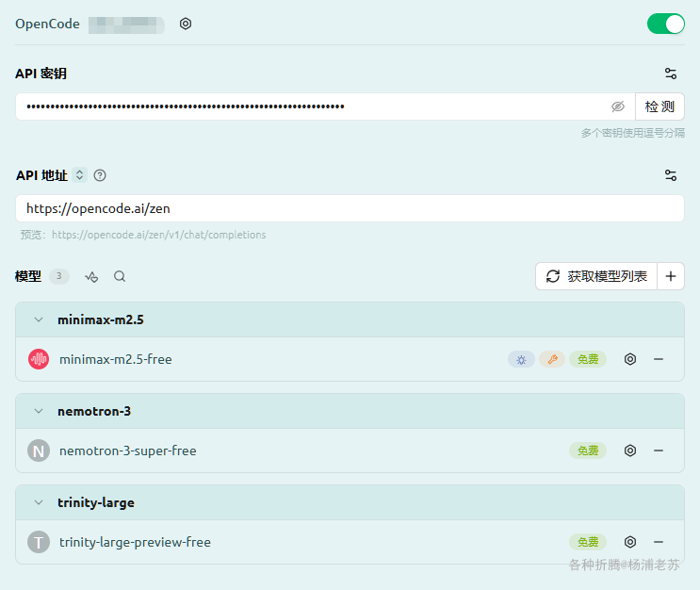The height and width of the screenshot is (590, 700).
Task: Remove minimax-m2.5-free model
Action: [x=659, y=359]
